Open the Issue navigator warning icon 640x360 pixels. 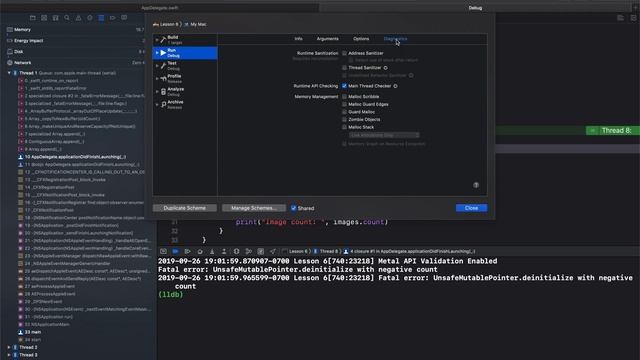(78, 18)
